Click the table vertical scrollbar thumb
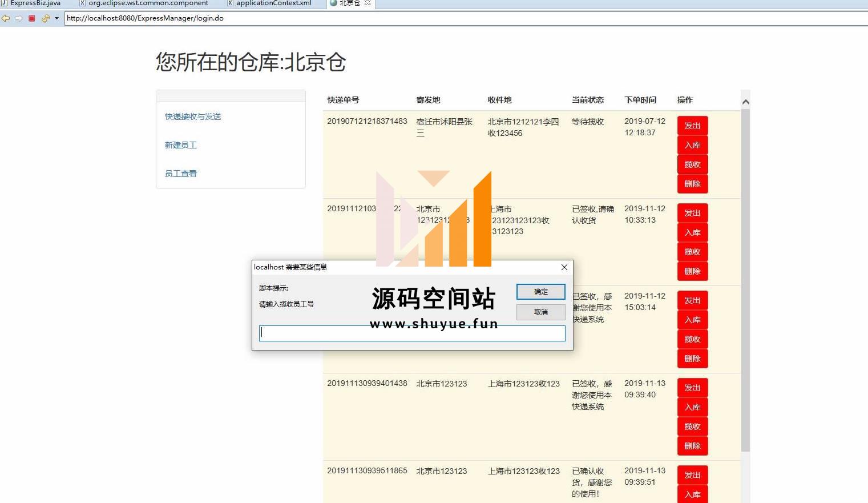The width and height of the screenshot is (868, 503). point(745,280)
